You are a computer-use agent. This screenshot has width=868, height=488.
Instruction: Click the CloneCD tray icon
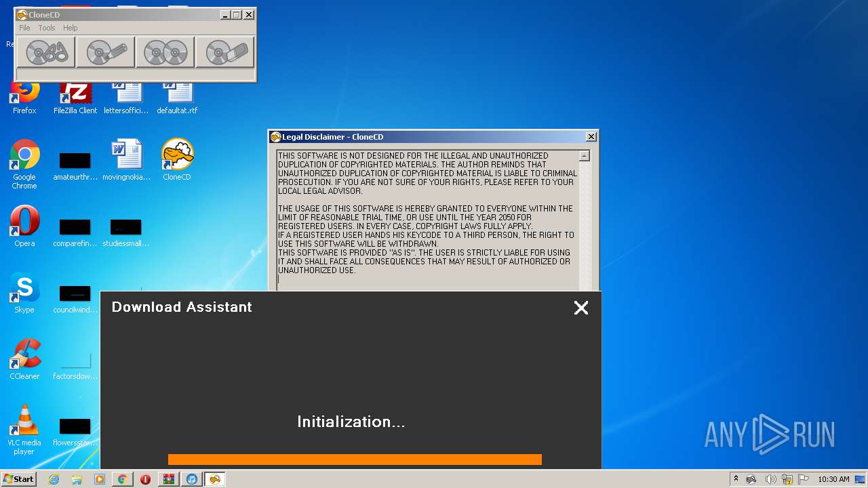pyautogui.click(x=751, y=479)
